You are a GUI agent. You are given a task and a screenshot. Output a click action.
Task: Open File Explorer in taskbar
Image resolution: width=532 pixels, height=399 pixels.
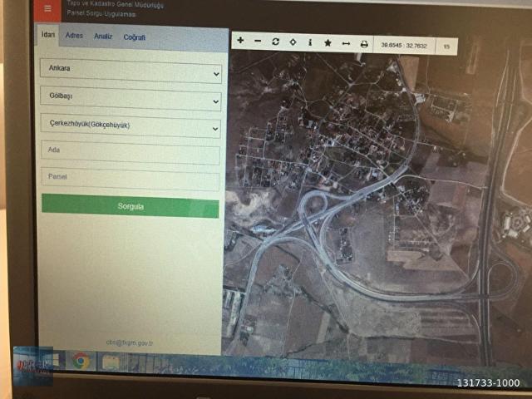111,362
